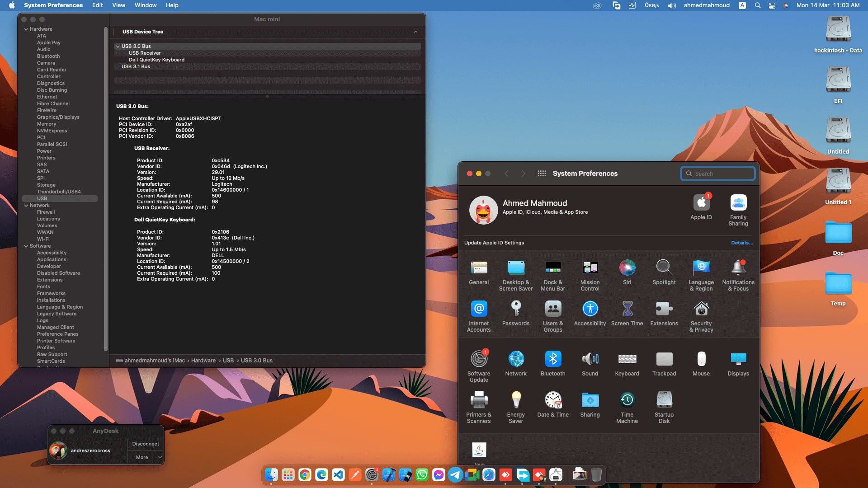Viewport: 868px width, 488px height.
Task: Collapse the Software section in sidebar
Action: (26, 246)
